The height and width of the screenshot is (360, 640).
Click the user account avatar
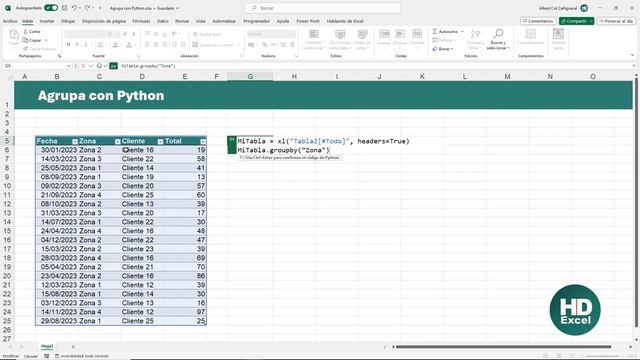584,8
